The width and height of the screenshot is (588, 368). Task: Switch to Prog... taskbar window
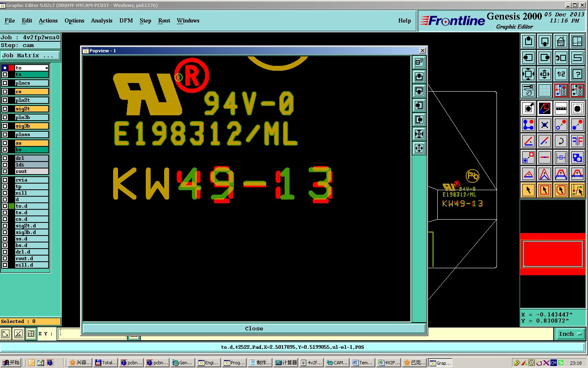pyautogui.click(x=234, y=363)
